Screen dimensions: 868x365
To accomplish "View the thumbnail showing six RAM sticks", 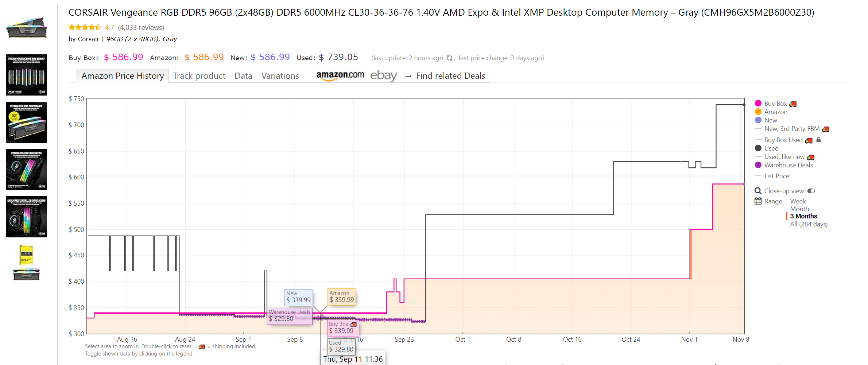I will [x=27, y=75].
